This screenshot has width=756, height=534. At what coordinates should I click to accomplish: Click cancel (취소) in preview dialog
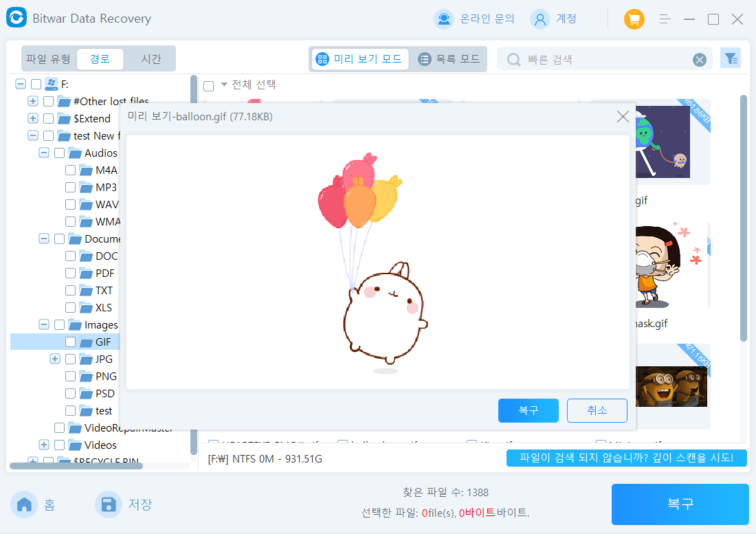click(x=597, y=410)
